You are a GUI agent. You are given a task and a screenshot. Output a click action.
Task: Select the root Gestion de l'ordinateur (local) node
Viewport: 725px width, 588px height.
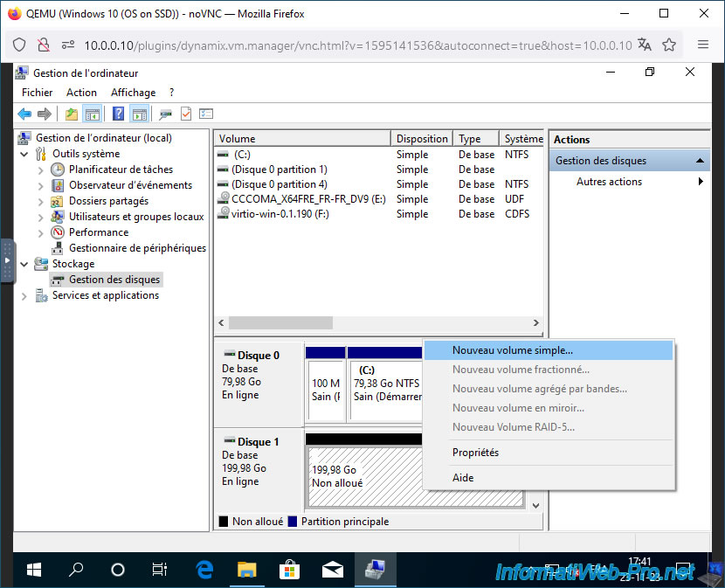pos(104,138)
